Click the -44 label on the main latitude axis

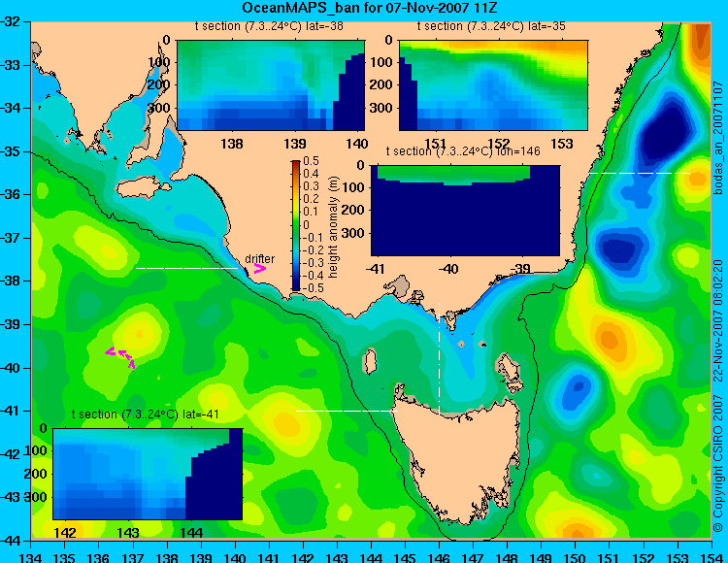(11, 541)
